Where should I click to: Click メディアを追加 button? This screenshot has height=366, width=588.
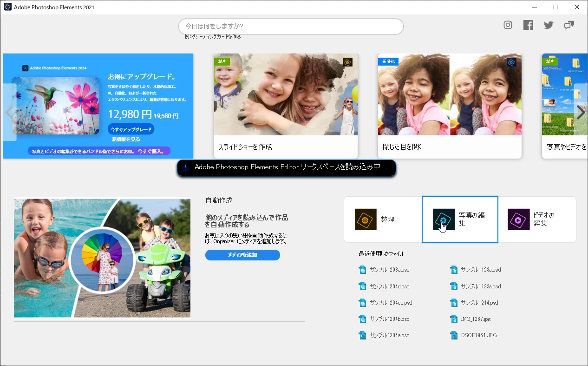point(242,255)
